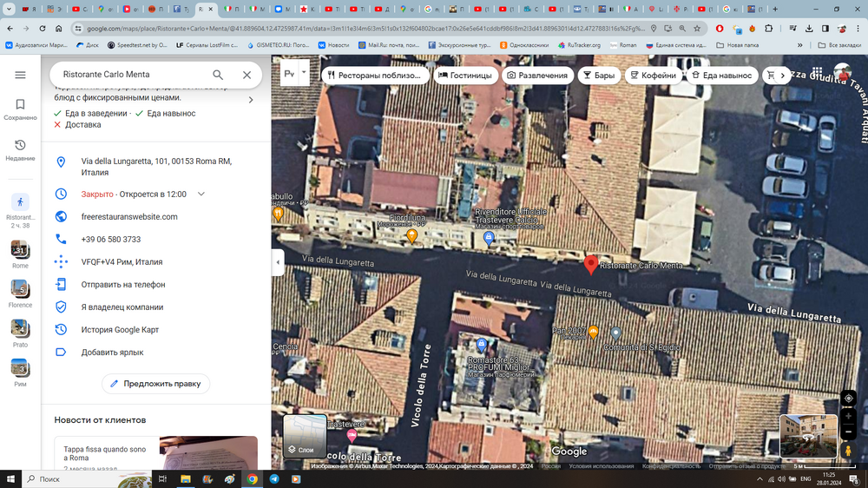Screen dimensions: 868x488
Task: Bookmark this page with the star icon
Action: [x=698, y=29]
